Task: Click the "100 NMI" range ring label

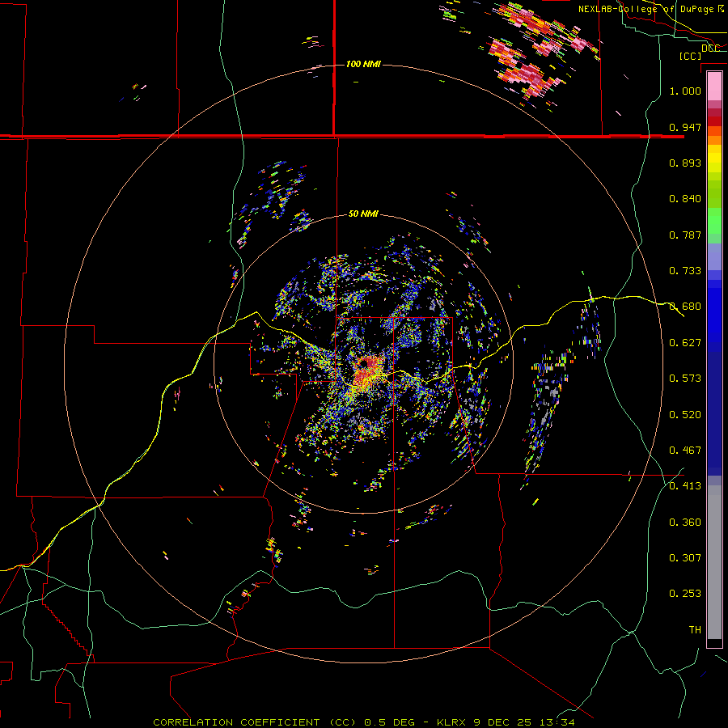Action: (363, 64)
